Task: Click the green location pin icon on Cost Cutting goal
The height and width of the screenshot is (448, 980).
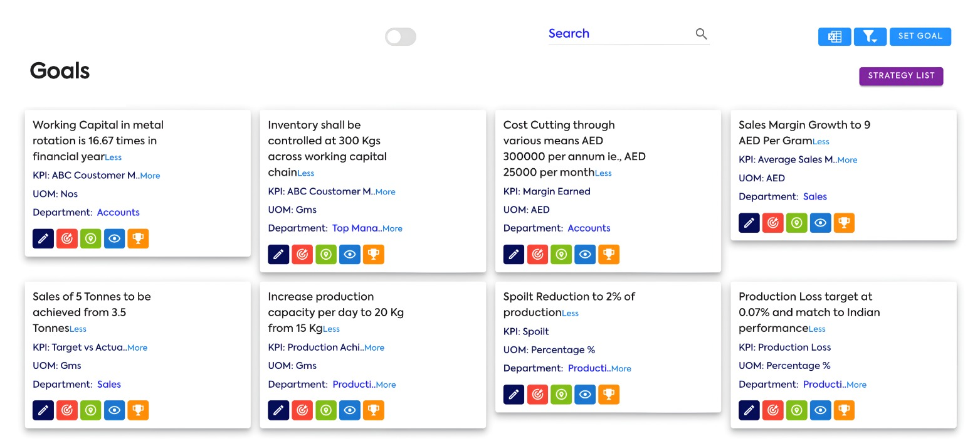Action: pos(561,254)
